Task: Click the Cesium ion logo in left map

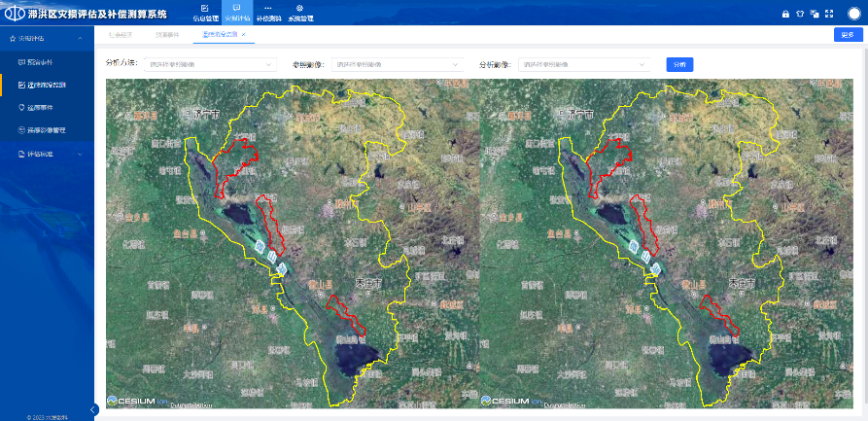Action: point(140,400)
